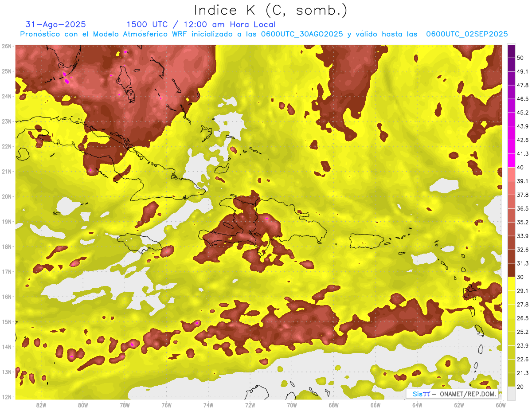532x411 pixels.
Task: Select the "43.9" colorbar value
Action: pyautogui.click(x=522, y=126)
